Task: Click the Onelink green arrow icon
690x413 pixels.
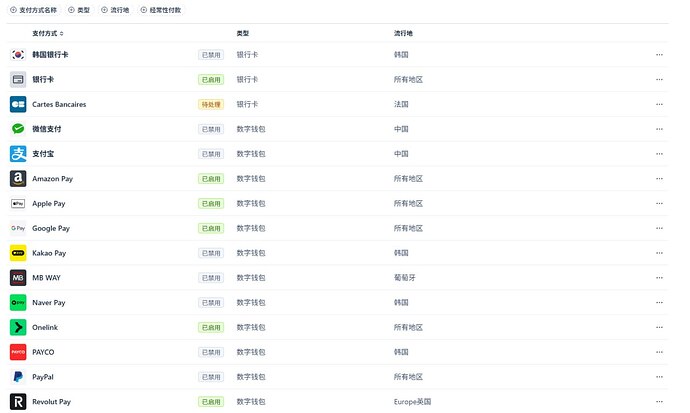Action: (x=18, y=327)
